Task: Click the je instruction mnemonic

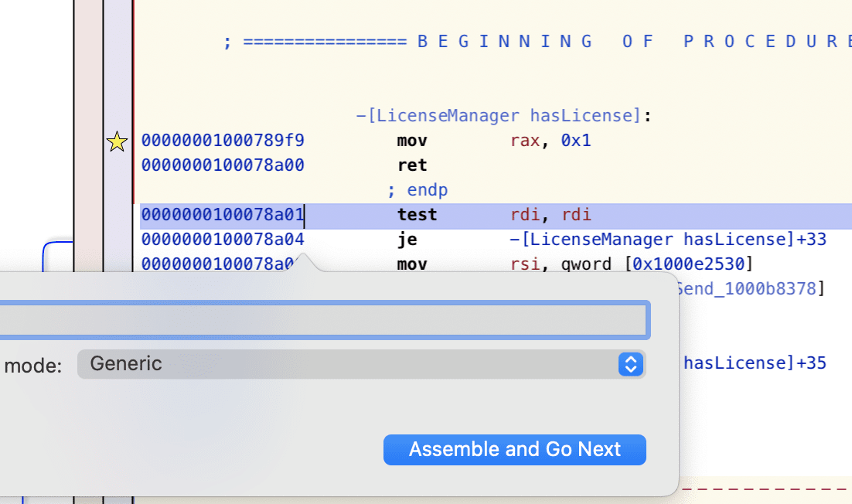Action: (x=407, y=240)
